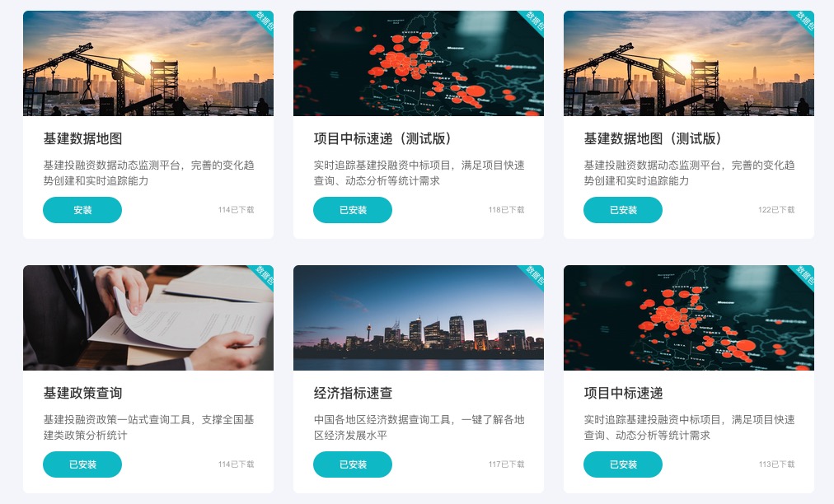Image resolution: width=834 pixels, height=504 pixels.
Task: Click 已安装 button under 基建政策查询
Action: [x=82, y=464]
